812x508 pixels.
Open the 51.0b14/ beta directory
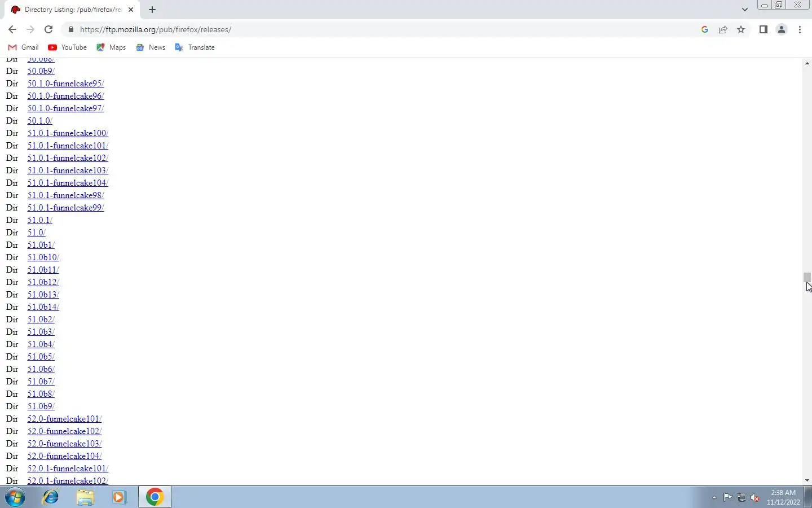click(x=43, y=307)
